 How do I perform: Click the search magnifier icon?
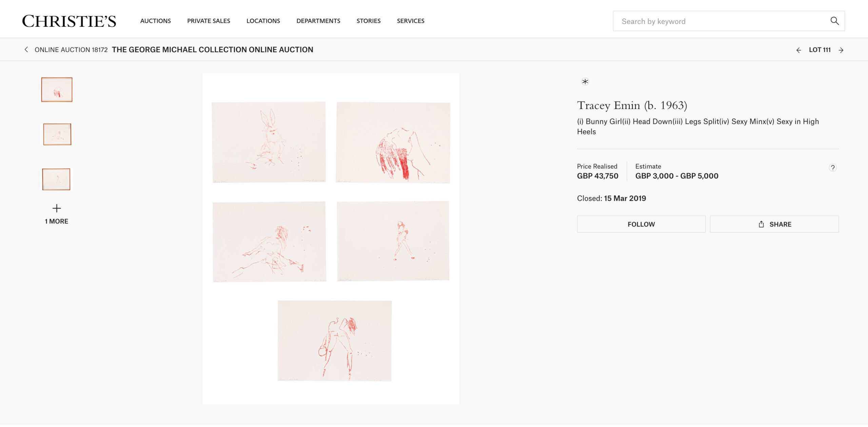[834, 21]
